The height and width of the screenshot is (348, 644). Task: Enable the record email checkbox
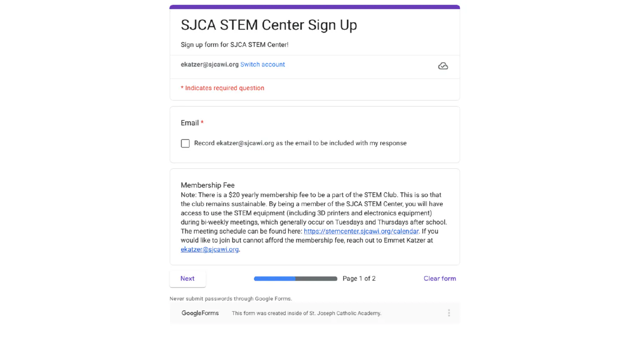click(x=185, y=143)
